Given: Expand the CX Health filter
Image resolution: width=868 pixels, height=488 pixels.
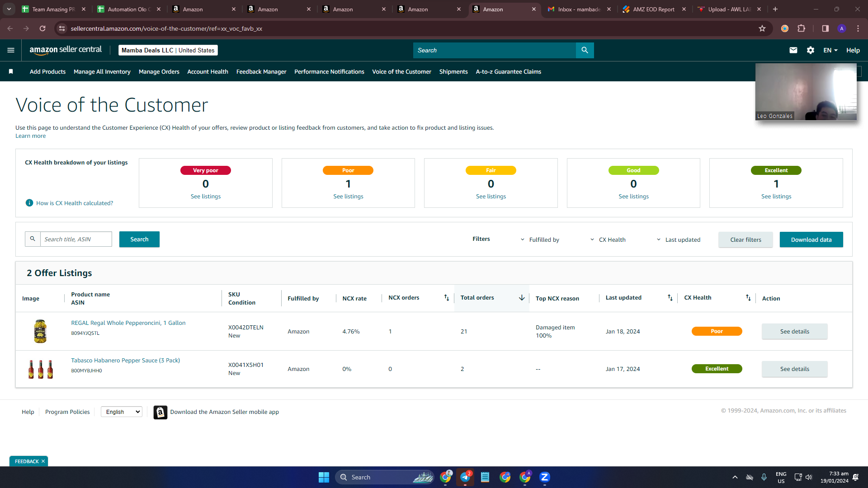Looking at the screenshot, I should [608, 239].
